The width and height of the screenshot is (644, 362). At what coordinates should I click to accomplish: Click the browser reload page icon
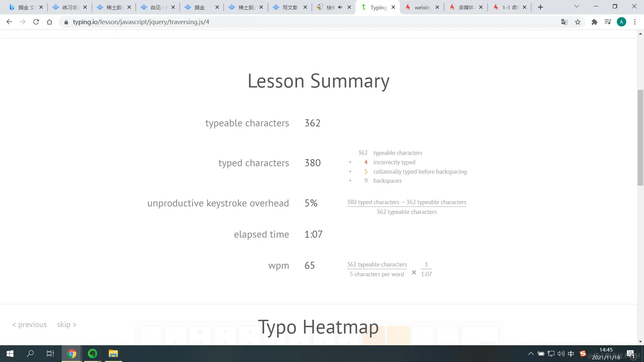(x=36, y=22)
